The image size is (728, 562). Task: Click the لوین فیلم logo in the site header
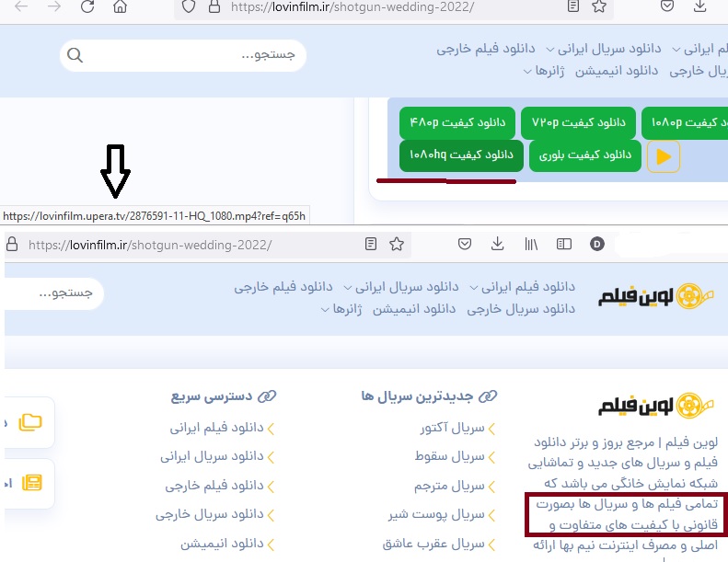click(x=655, y=296)
